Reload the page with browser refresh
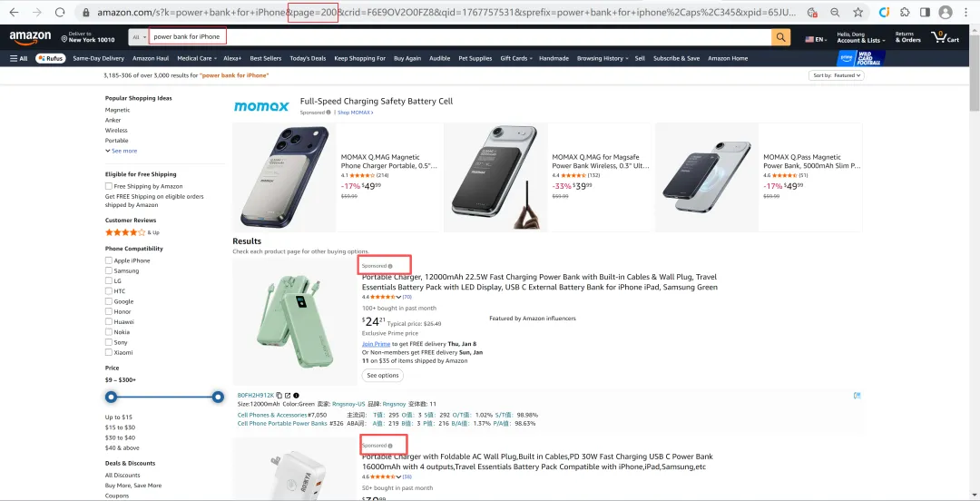This screenshot has width=980, height=501. click(60, 13)
